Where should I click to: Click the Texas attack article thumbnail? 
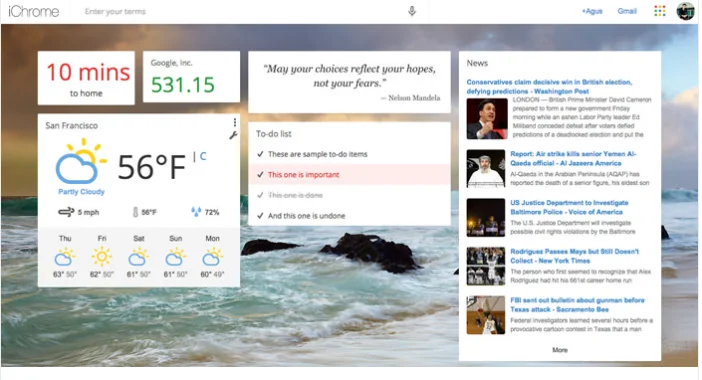(486, 315)
